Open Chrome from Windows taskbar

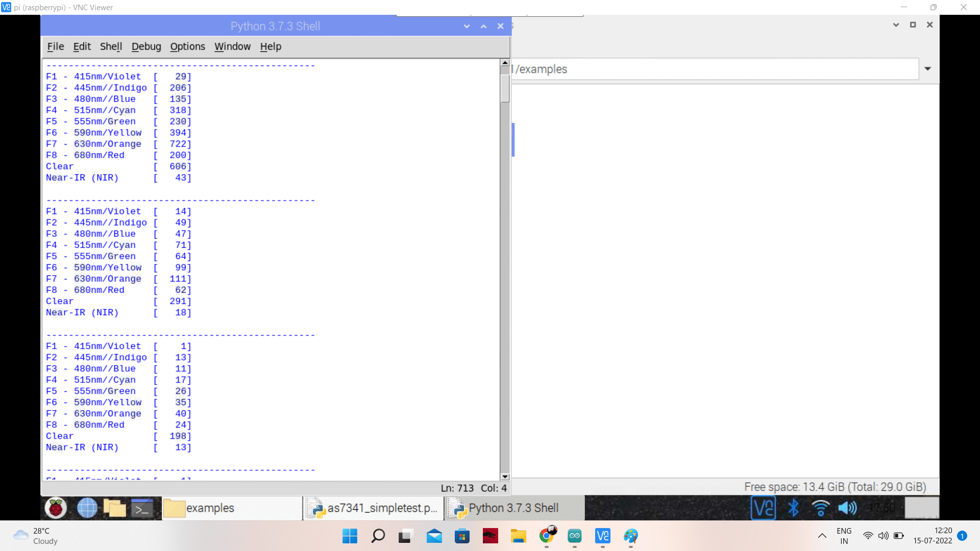[547, 536]
